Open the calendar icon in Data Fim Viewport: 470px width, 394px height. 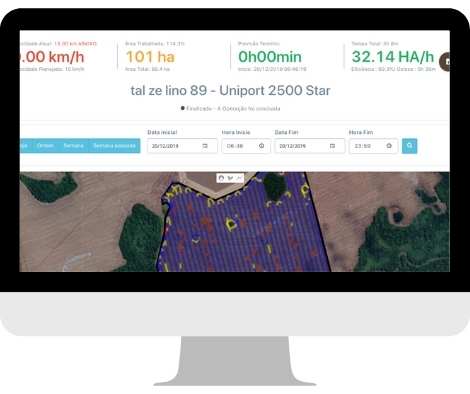(332, 146)
